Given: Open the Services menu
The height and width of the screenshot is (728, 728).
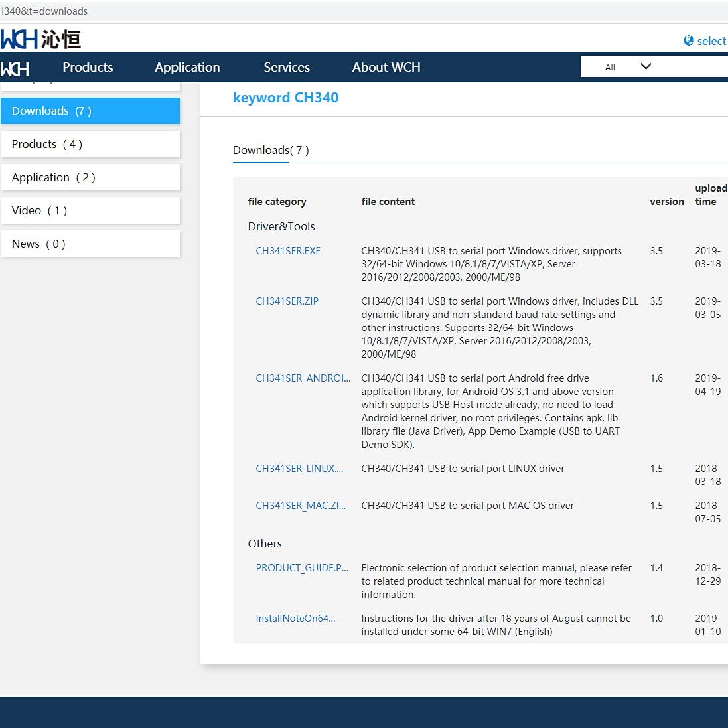Looking at the screenshot, I should (x=287, y=67).
